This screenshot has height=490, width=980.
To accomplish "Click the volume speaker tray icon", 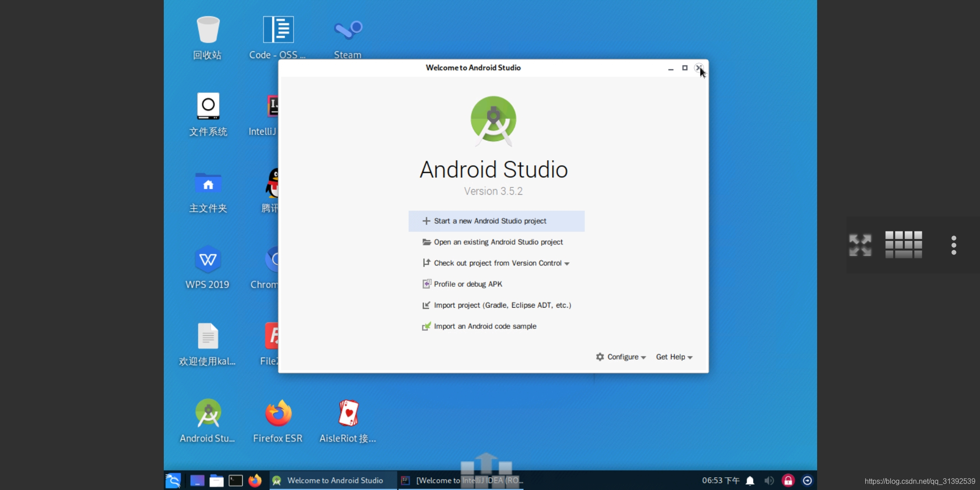I will 769,480.
